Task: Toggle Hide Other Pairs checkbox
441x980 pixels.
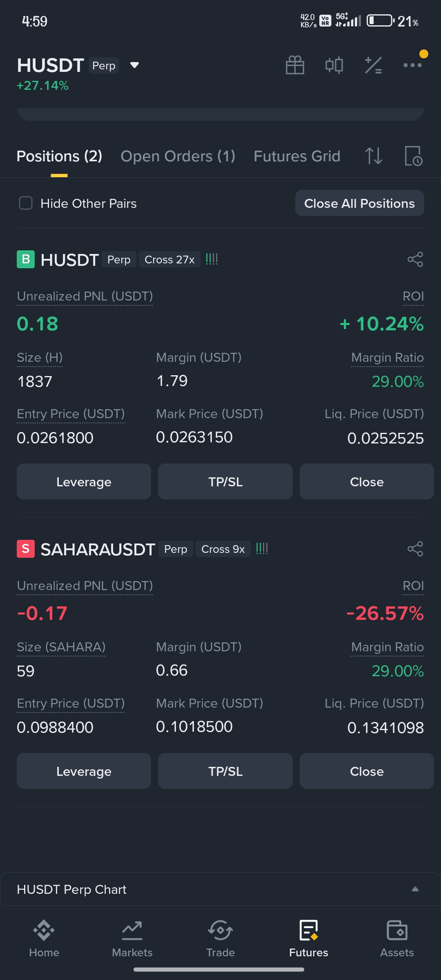Action: 26,203
